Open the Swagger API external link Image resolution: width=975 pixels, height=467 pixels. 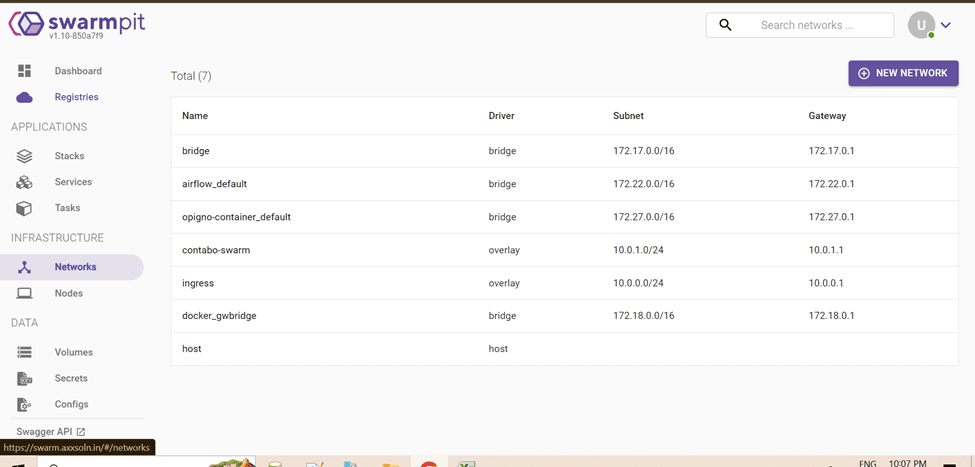tap(51, 431)
